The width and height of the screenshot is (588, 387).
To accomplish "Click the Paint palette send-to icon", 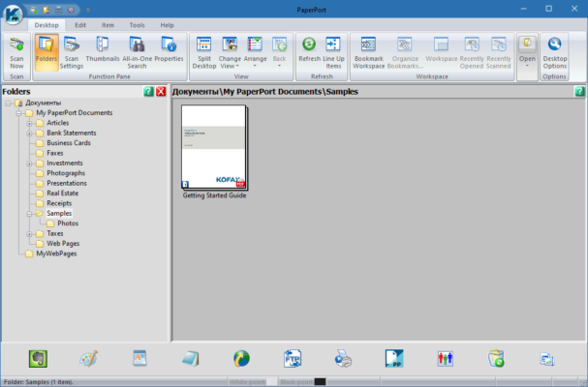I will pyautogui.click(x=88, y=359).
